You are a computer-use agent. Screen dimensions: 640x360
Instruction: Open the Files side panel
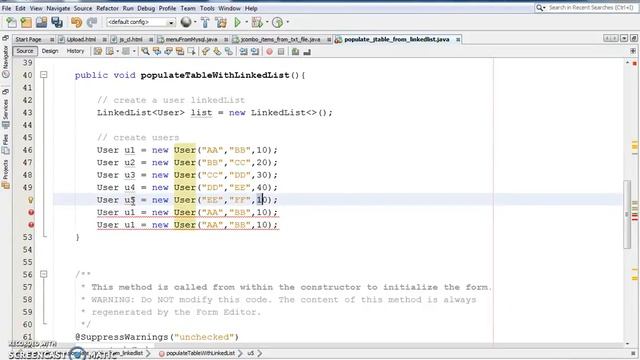[x=5, y=144]
